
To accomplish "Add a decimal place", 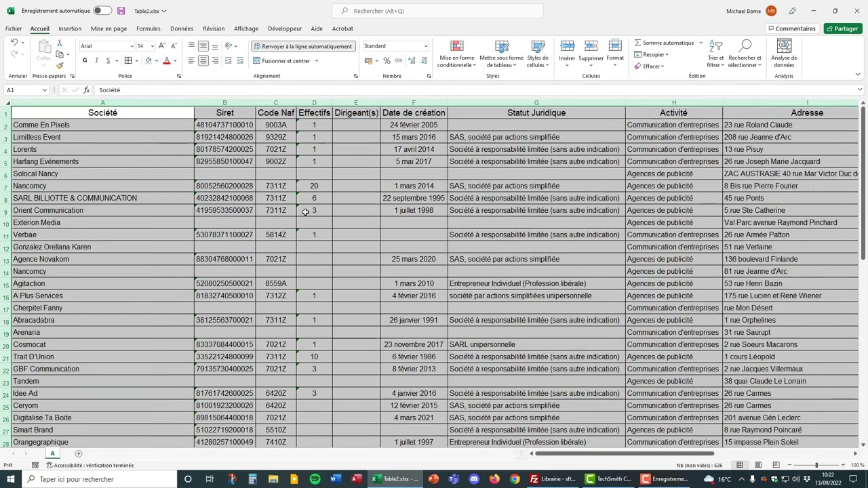I will pyautogui.click(x=411, y=60).
